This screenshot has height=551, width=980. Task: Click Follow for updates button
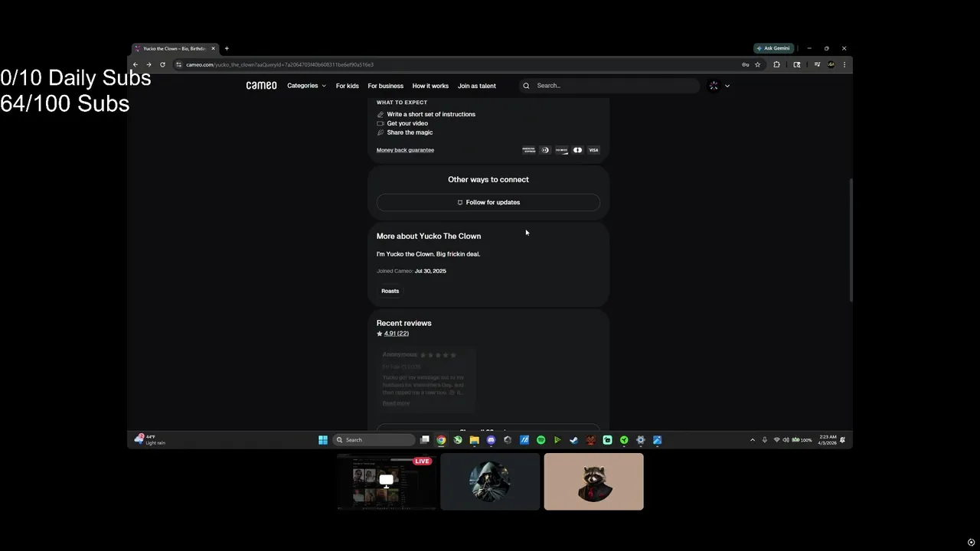(x=488, y=202)
